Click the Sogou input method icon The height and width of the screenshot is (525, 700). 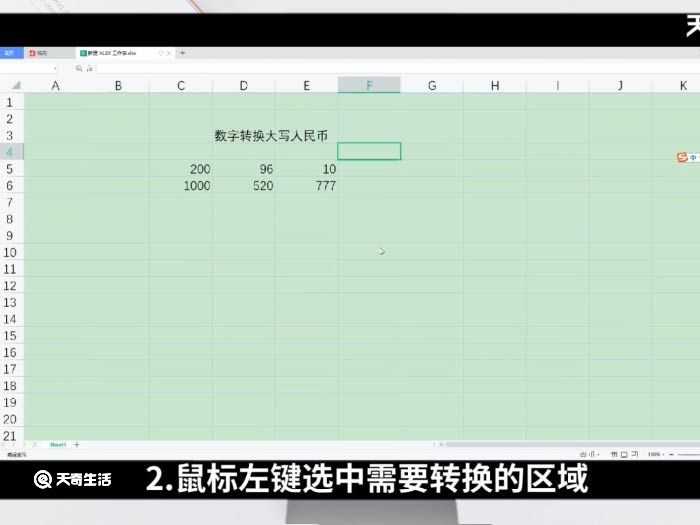682,157
